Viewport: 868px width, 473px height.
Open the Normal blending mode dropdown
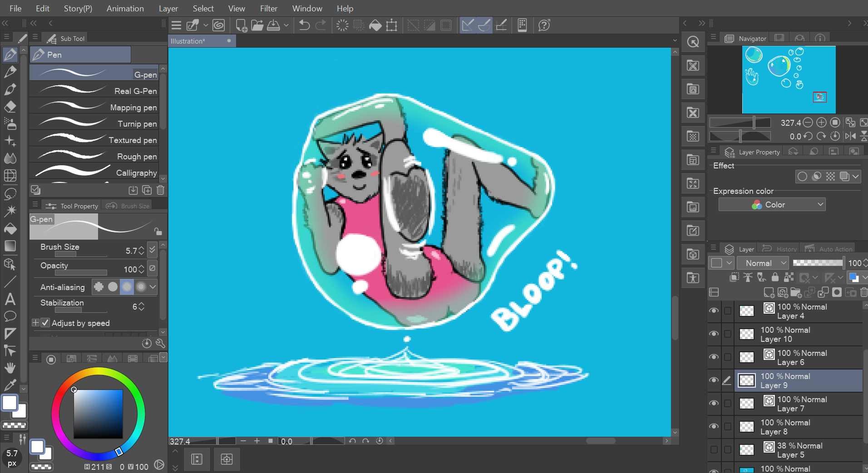pos(762,263)
